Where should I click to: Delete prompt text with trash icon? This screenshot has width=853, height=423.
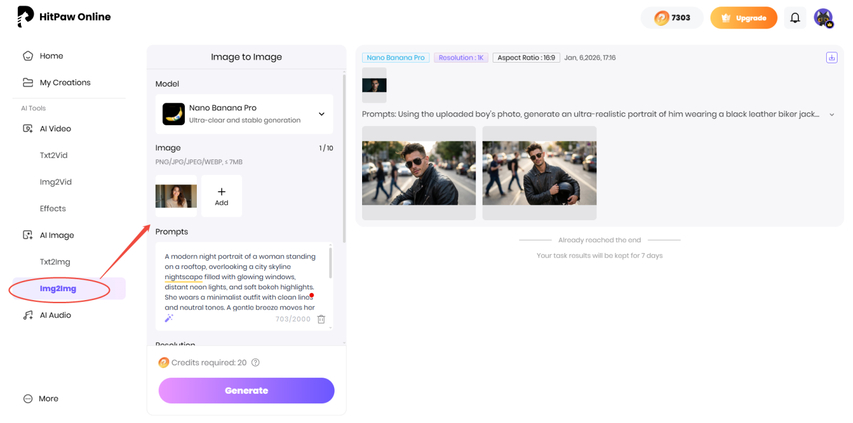click(321, 319)
